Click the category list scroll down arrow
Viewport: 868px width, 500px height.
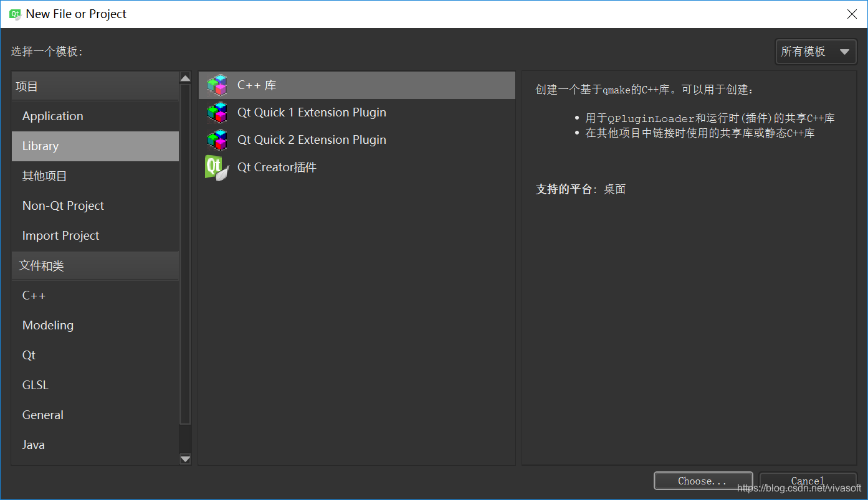pos(185,459)
